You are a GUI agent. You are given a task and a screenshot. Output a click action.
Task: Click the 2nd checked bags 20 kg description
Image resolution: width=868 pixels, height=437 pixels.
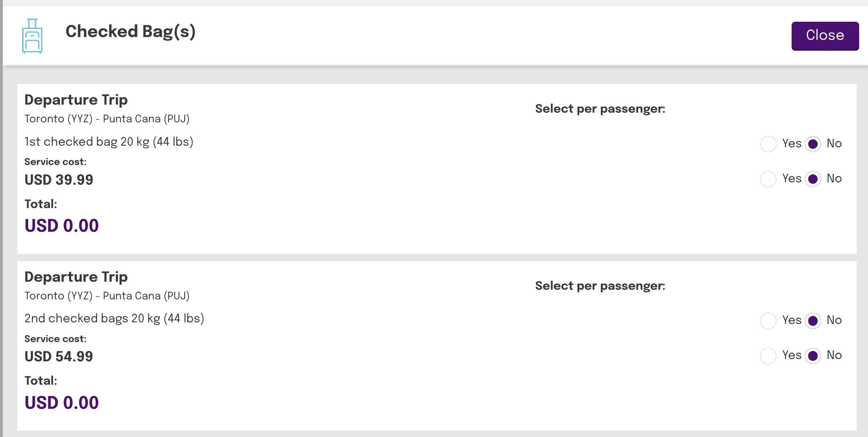coord(114,318)
